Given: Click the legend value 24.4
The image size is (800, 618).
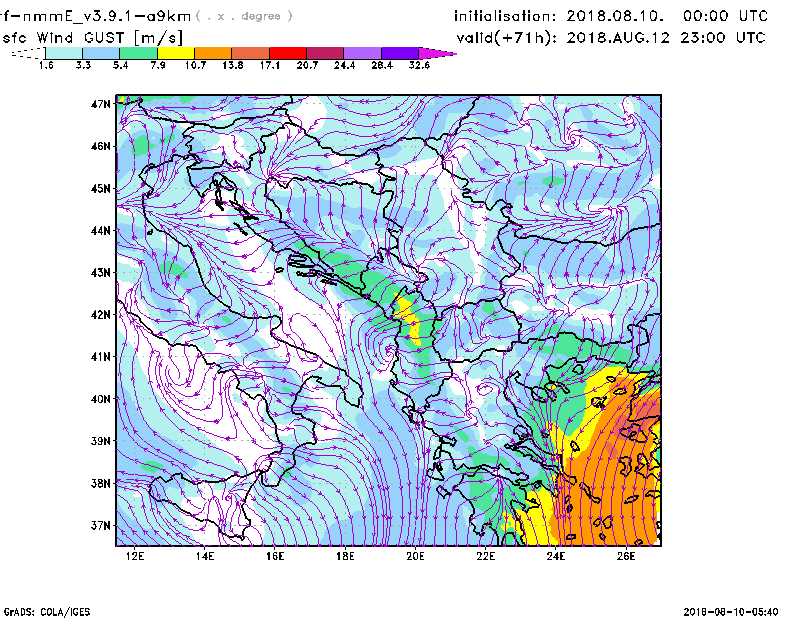Looking at the screenshot, I should coord(344,65).
